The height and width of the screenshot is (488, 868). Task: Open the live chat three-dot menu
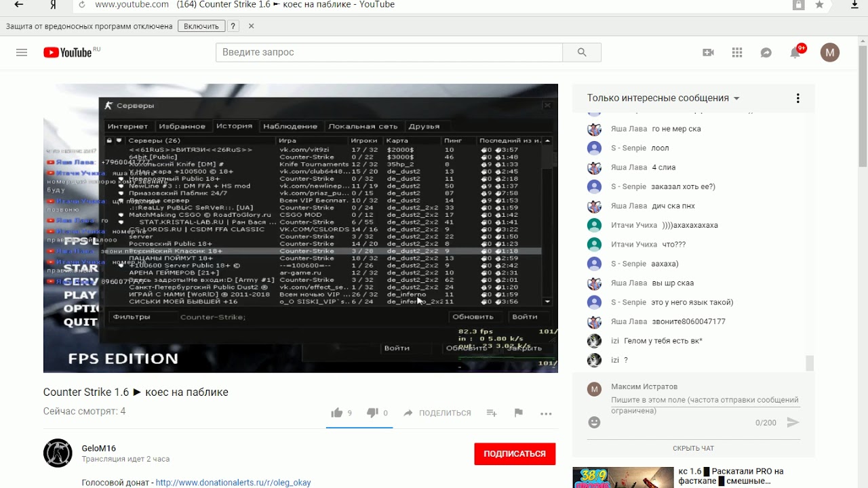point(798,98)
